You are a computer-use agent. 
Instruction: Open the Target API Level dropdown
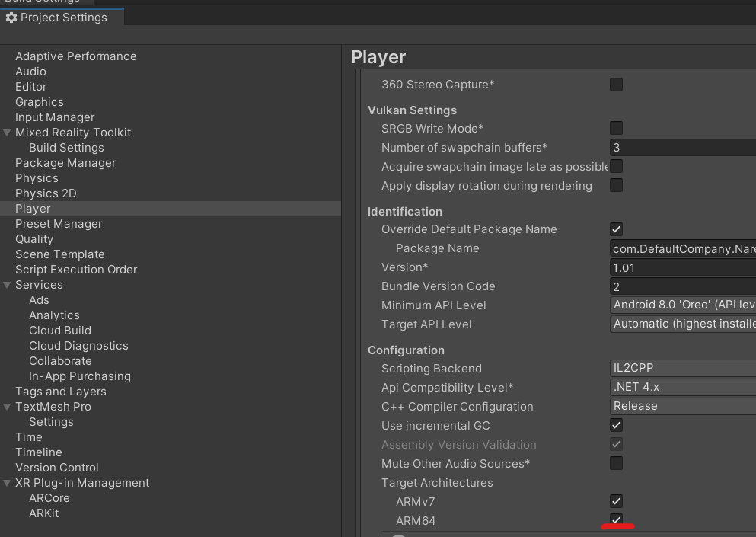(x=683, y=324)
